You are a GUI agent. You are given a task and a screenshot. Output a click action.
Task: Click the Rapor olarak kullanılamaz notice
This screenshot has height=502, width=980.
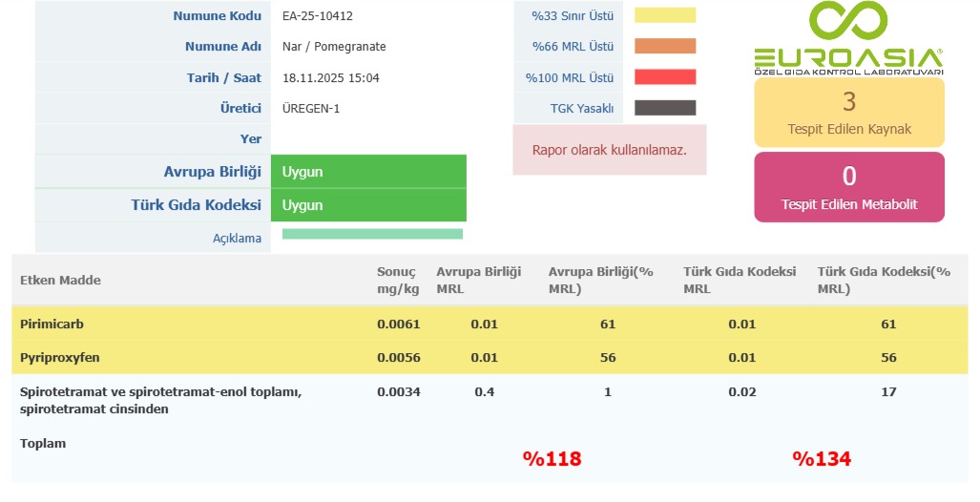click(x=609, y=150)
